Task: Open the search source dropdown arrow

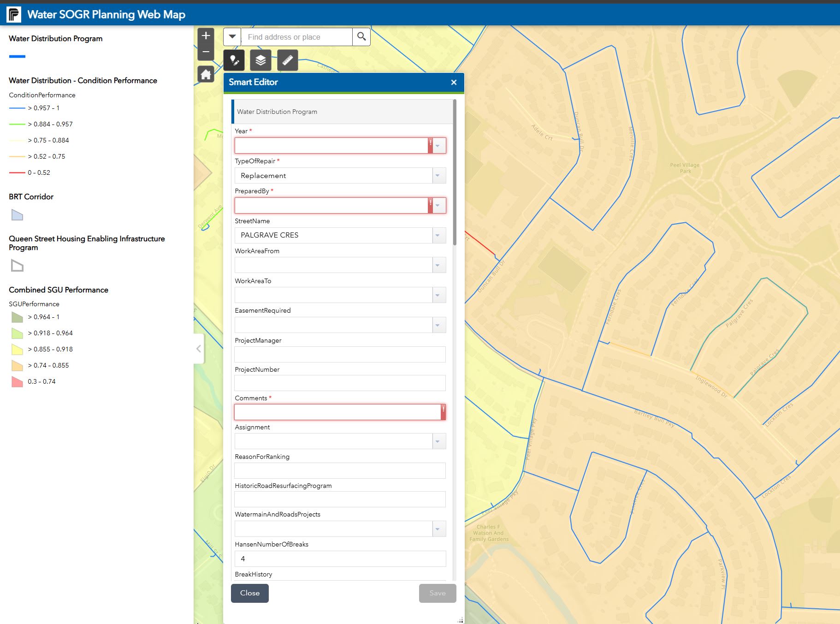Action: coord(232,37)
